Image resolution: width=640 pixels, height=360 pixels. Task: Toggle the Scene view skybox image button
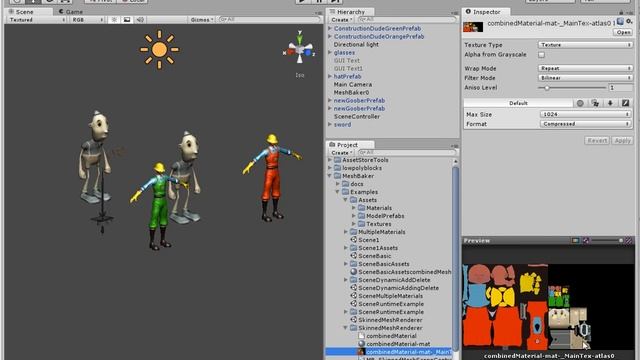point(127,20)
